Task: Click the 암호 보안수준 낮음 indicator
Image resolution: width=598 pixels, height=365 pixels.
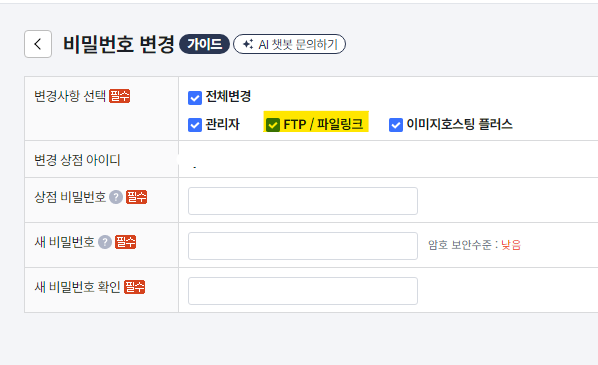Action: click(x=474, y=245)
